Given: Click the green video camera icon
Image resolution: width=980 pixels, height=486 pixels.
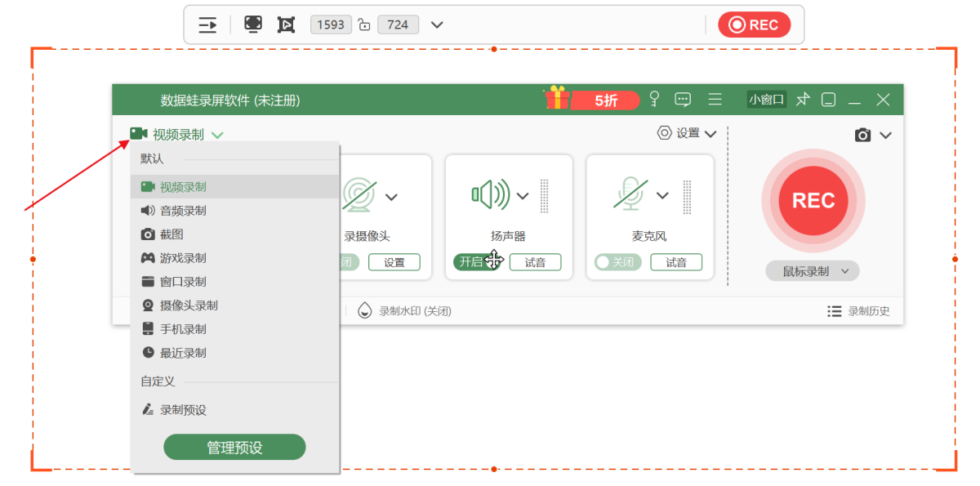Looking at the screenshot, I should (138, 134).
